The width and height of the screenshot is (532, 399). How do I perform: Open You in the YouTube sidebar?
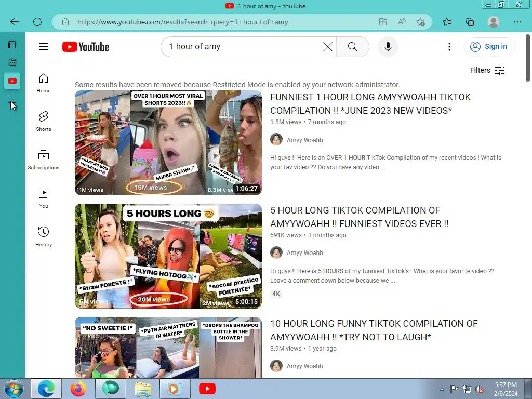pos(44,198)
